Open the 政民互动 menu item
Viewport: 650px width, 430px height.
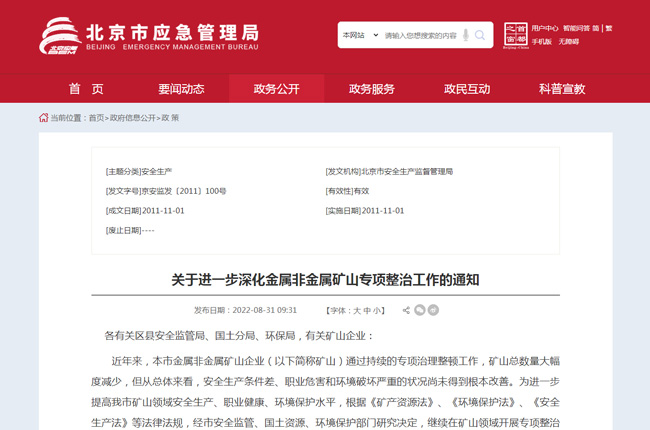(x=467, y=89)
